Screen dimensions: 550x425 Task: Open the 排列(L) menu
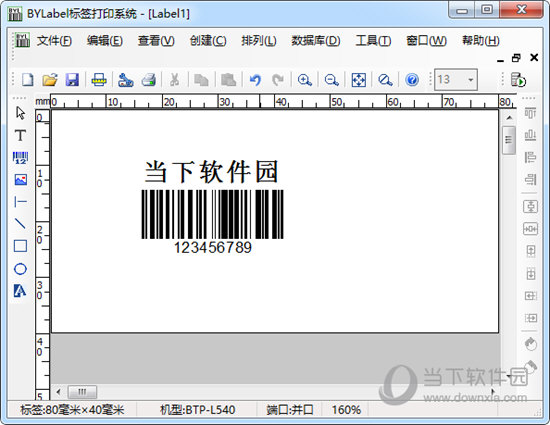[259, 41]
